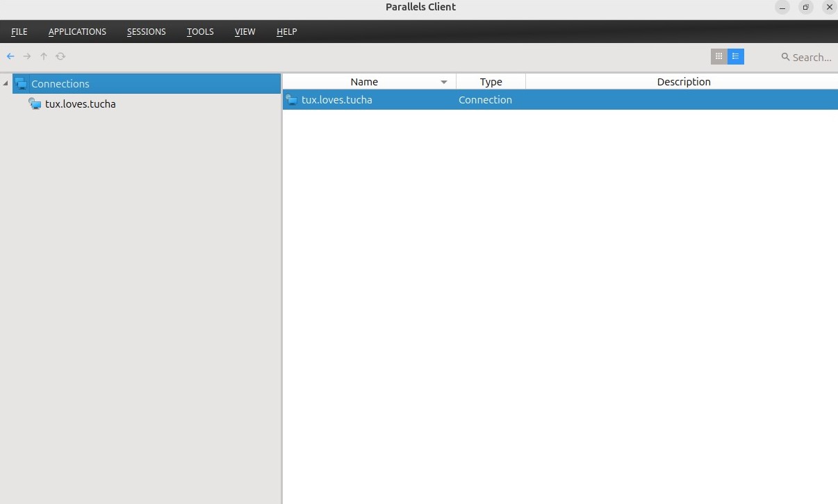Open the Applications menu
The height and width of the screenshot is (504, 838).
77,31
